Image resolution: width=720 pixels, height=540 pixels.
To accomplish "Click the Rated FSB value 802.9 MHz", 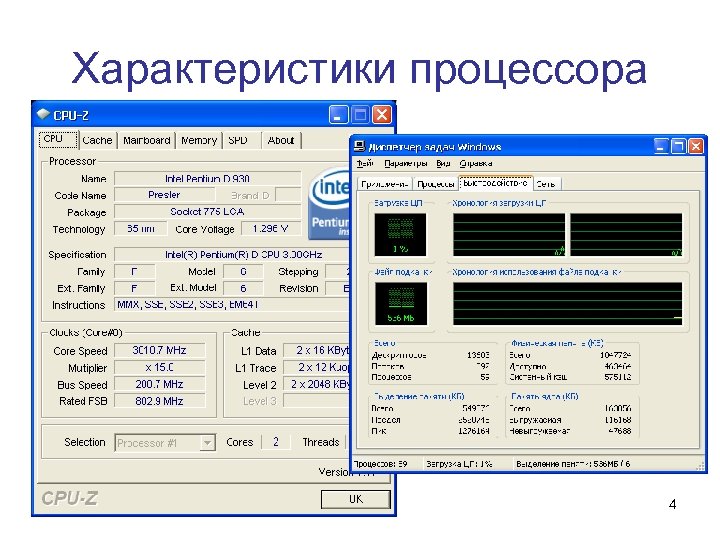I will [x=159, y=401].
